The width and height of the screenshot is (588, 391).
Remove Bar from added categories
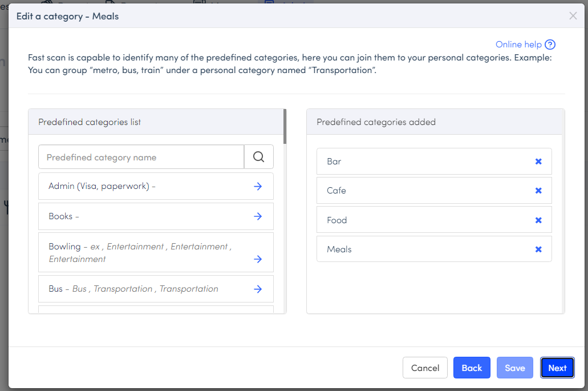(538, 162)
